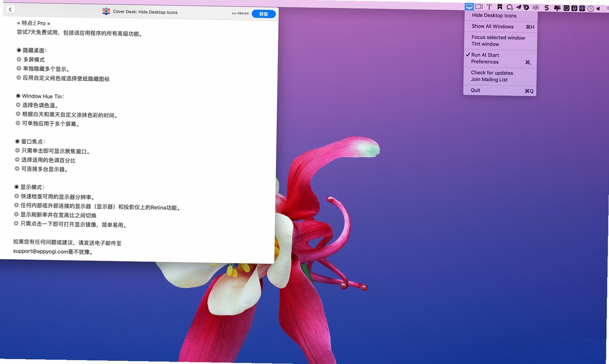
Task: Click the '多屏模式' line
Action: point(30,59)
